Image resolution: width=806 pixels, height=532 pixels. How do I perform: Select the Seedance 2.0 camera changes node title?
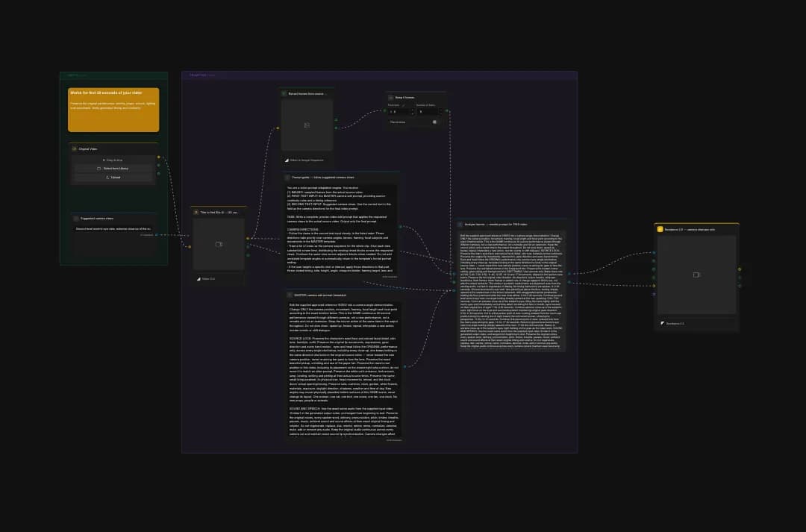click(690, 229)
